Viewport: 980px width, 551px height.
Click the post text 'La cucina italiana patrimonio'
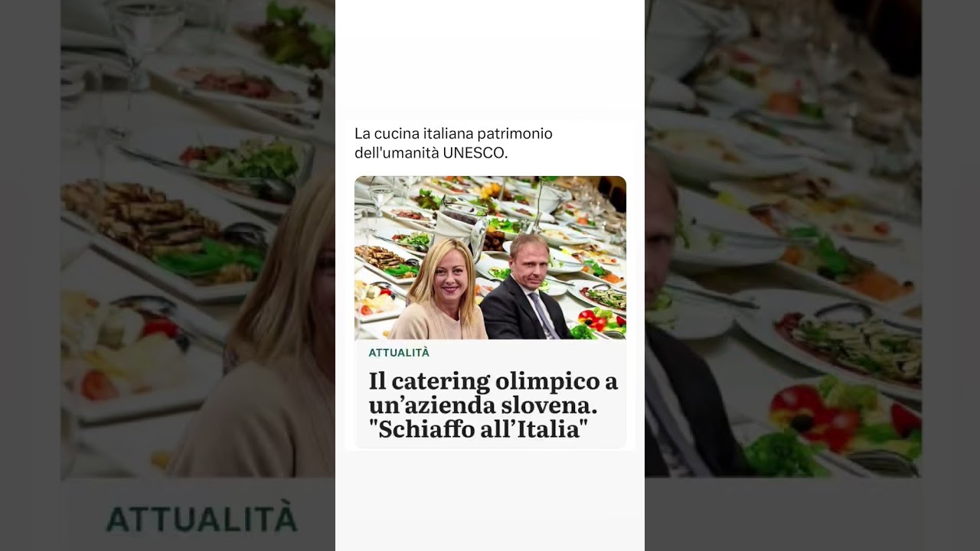coord(453,134)
